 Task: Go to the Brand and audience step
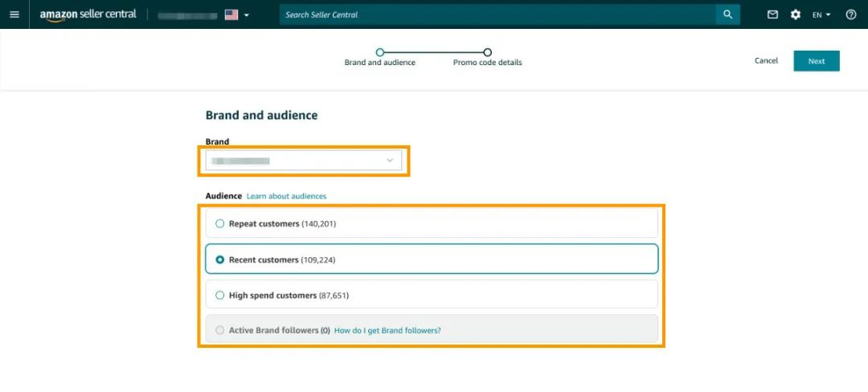[380, 53]
